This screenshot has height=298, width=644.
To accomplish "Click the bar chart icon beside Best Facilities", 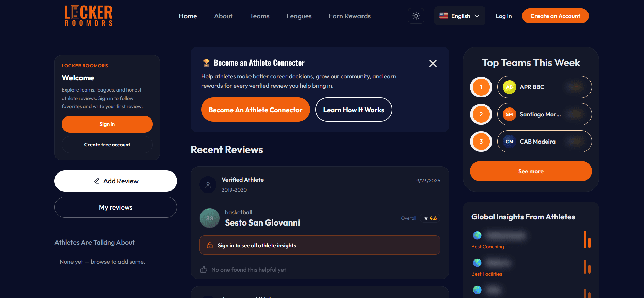I will [587, 267].
